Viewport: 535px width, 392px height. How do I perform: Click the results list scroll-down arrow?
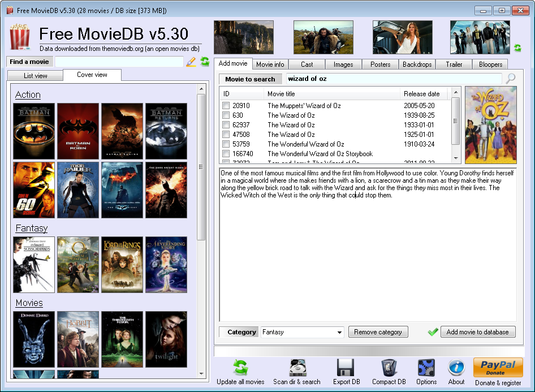(x=456, y=158)
